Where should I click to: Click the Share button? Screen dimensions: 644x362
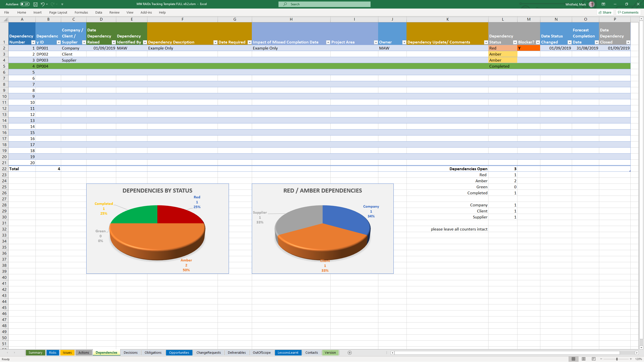[605, 12]
